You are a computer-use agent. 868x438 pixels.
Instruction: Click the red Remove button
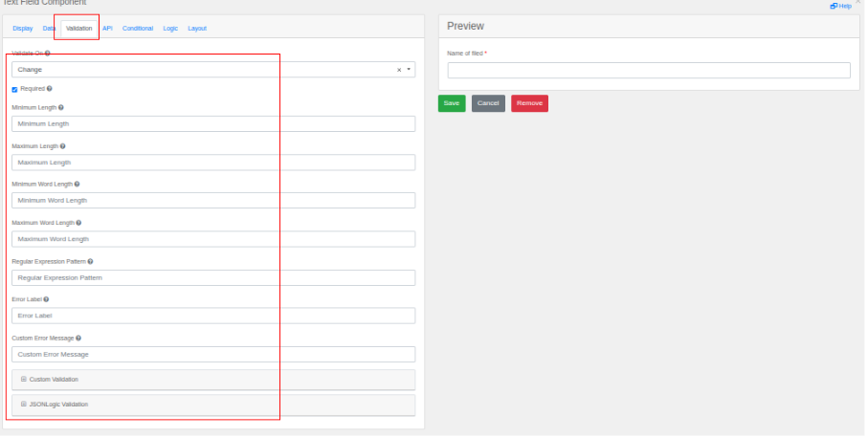[x=529, y=103]
